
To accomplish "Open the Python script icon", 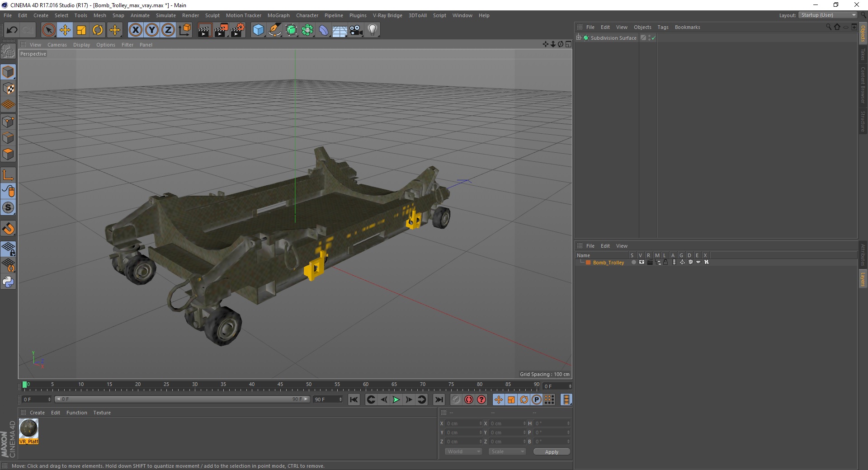I will tap(8, 282).
